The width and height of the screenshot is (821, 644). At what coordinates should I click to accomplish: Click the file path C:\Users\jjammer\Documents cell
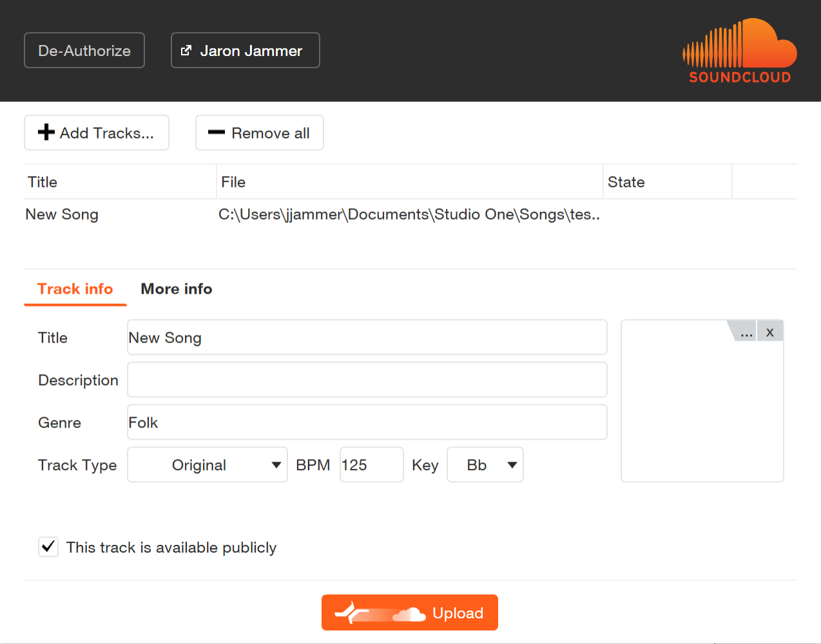pos(409,214)
